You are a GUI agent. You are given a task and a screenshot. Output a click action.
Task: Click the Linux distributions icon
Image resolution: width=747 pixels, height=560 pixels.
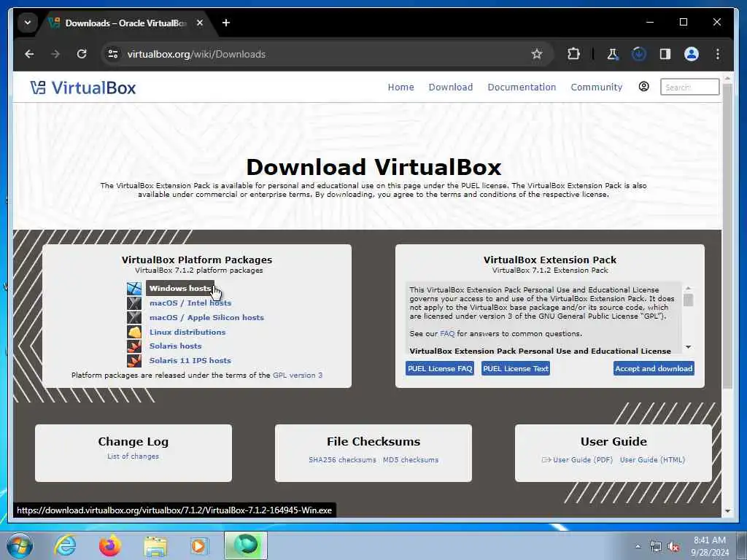tap(134, 332)
